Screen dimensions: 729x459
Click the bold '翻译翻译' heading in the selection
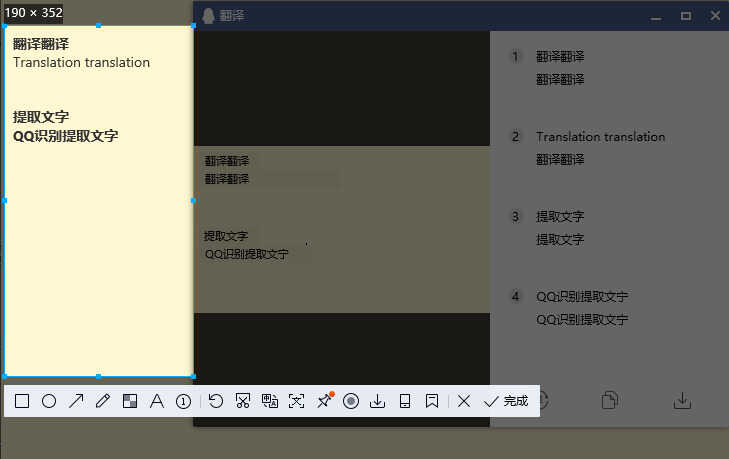coord(41,44)
